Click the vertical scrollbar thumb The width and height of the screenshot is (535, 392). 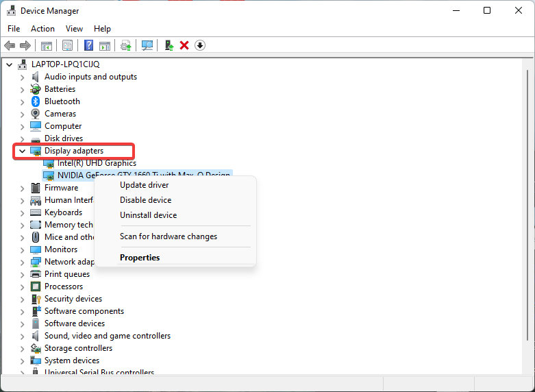point(528,205)
